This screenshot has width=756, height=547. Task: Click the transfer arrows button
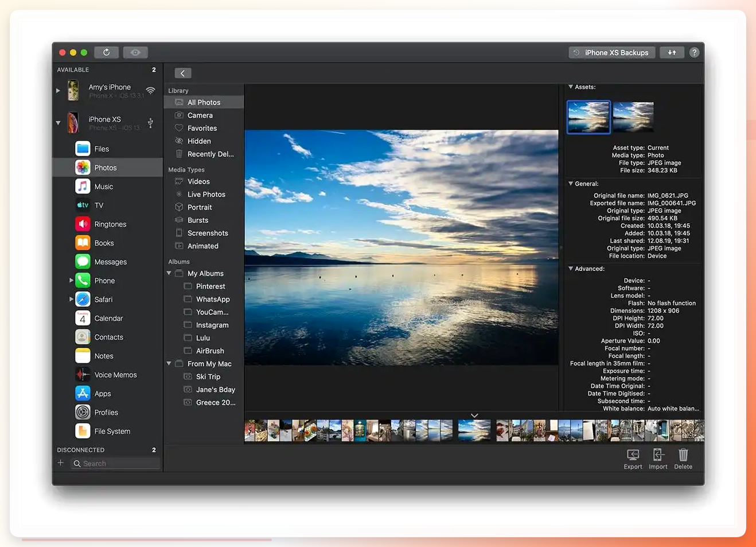(x=672, y=52)
